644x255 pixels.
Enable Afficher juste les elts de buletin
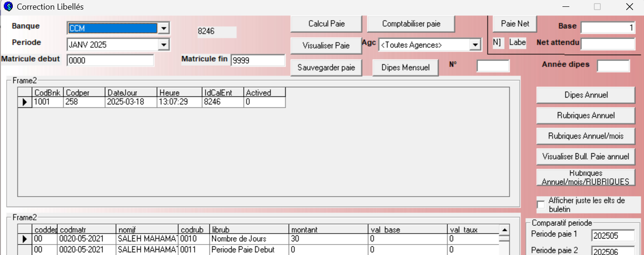(x=541, y=205)
